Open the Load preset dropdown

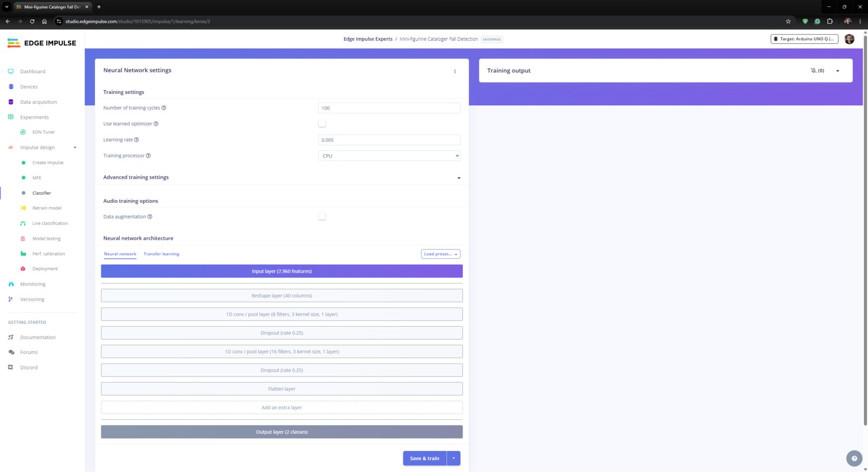[x=441, y=254]
